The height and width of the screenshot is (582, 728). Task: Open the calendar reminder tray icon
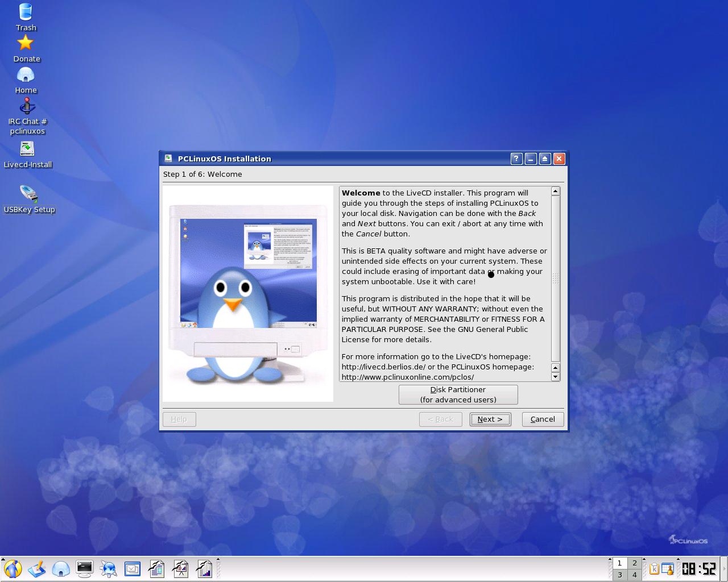coord(668,569)
